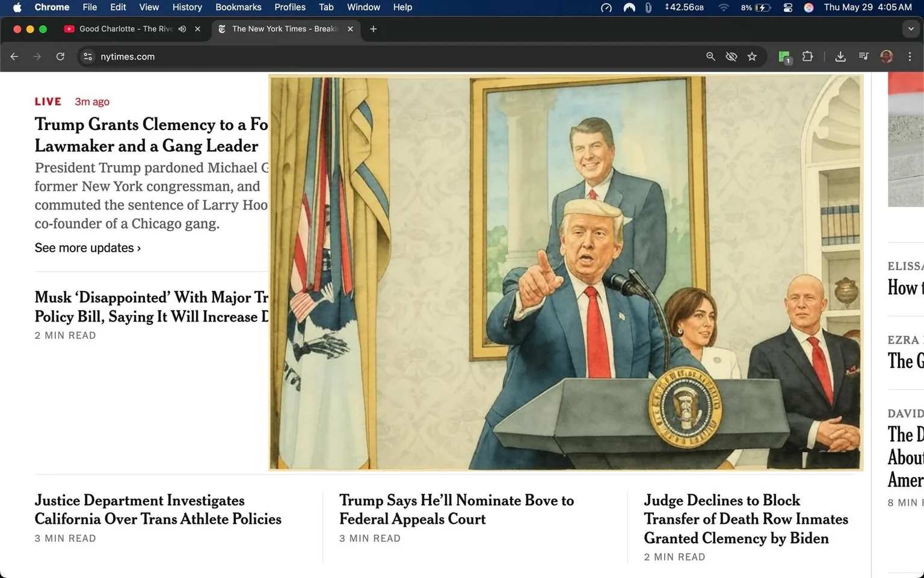Open the Extensions puzzle icon
Screen dimensions: 924x578
(808, 56)
